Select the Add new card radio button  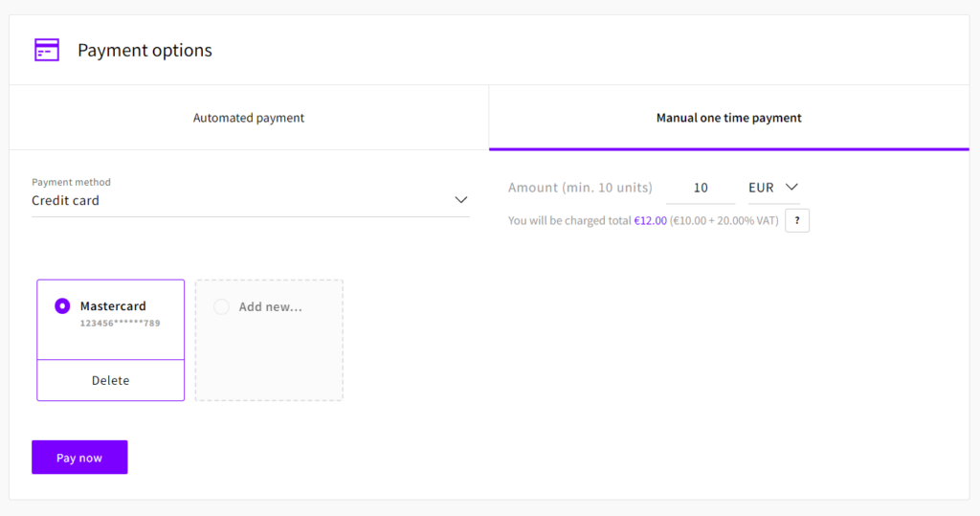(221, 307)
